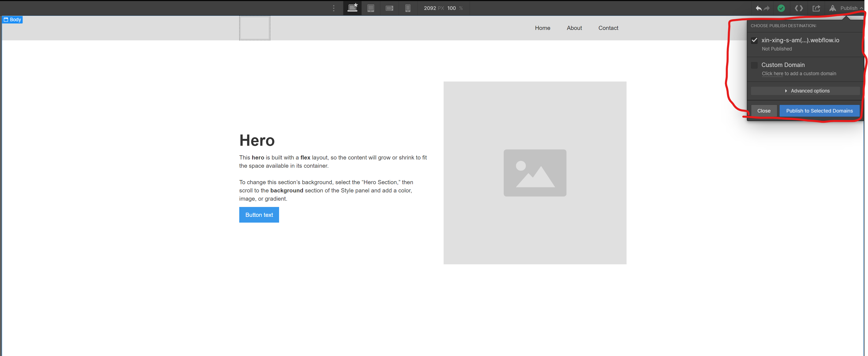
Task: Select the hero image placeholder
Action: [535, 173]
